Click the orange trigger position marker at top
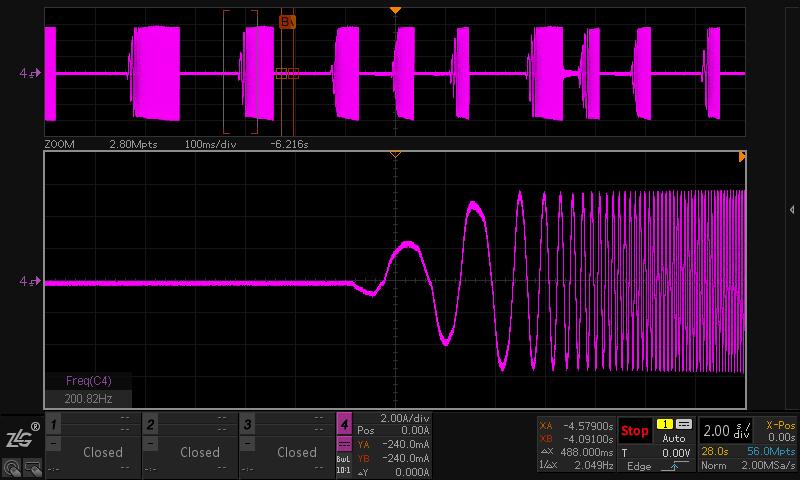The width and height of the screenshot is (800, 480). [395, 10]
